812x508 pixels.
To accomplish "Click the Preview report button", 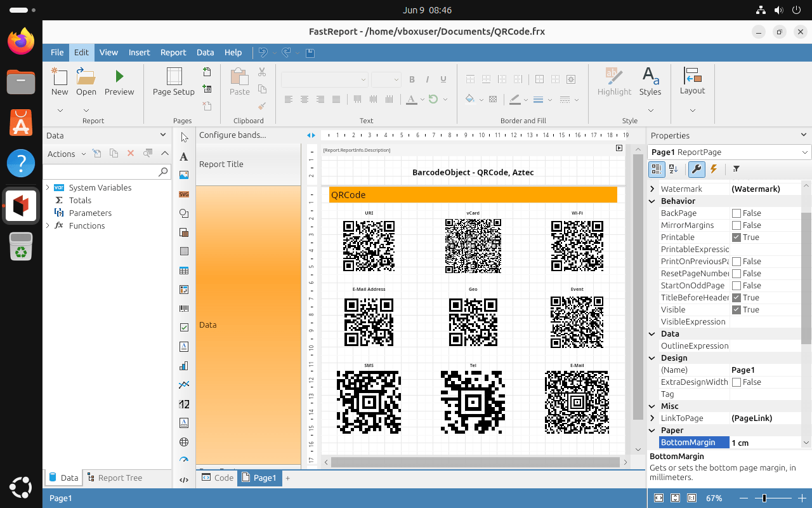I will [119, 83].
